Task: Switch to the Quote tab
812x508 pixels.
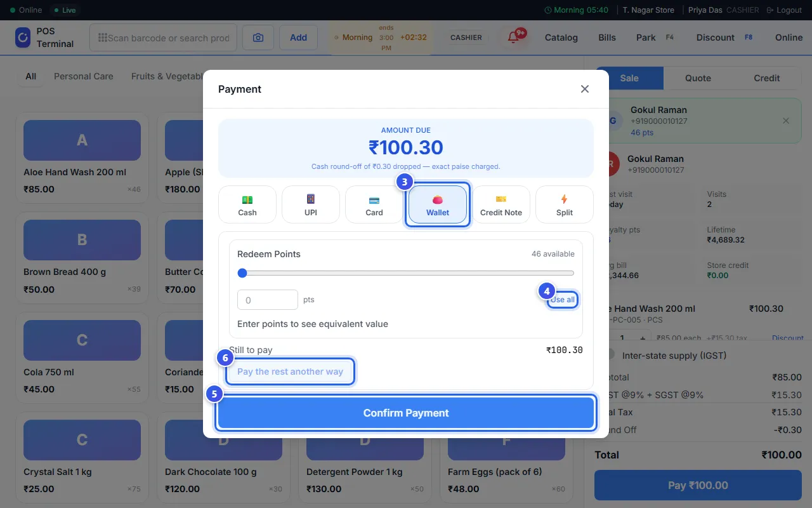Action: pos(698,78)
